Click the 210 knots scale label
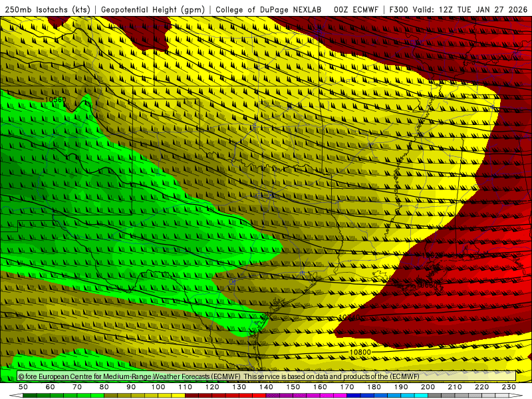The height and width of the screenshot is (399, 532). 455,387
